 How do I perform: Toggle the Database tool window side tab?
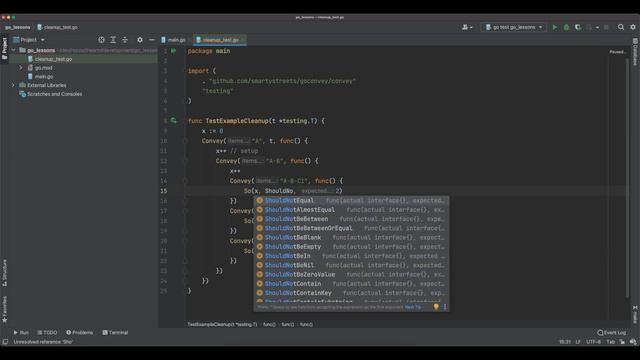pos(635,52)
